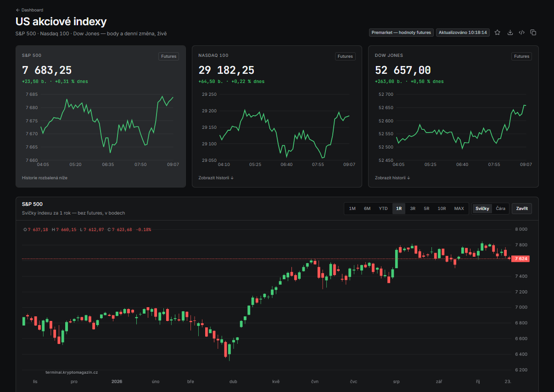Expand Nasdaq 100 history with Zobrazit historii

point(216,178)
